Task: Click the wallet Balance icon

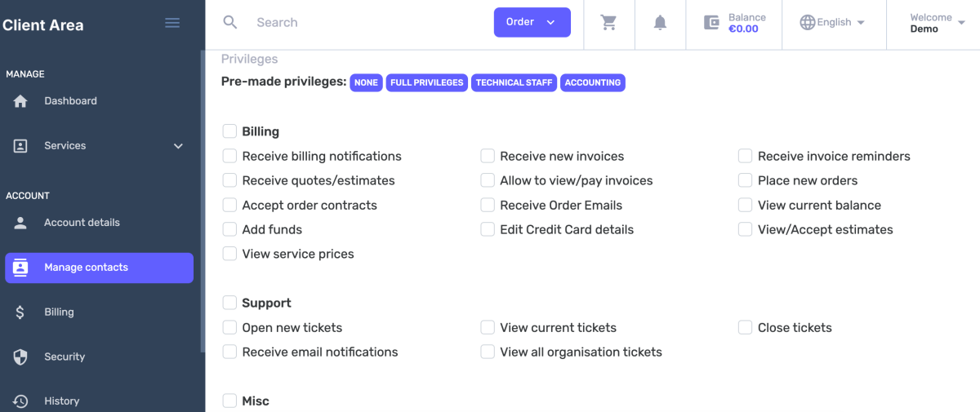Action: pyautogui.click(x=711, y=23)
